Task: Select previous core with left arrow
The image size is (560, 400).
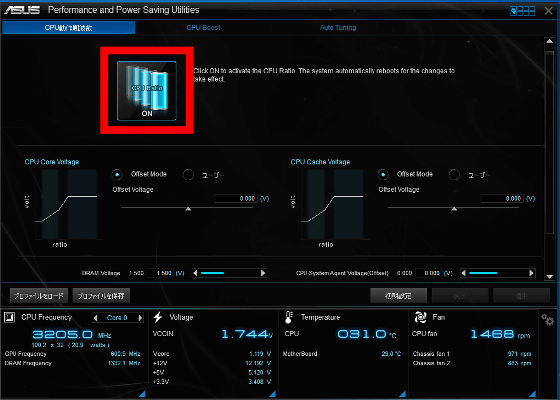Action: 95,318
